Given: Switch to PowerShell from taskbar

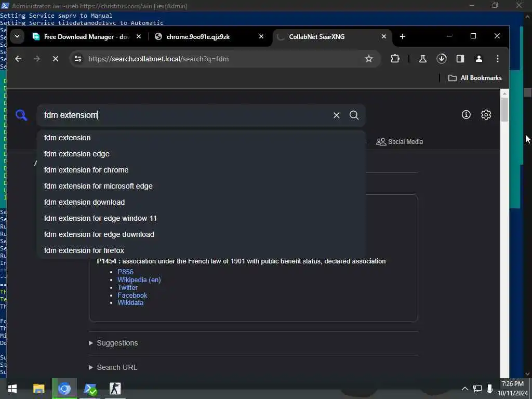Looking at the screenshot, I should point(90,389).
